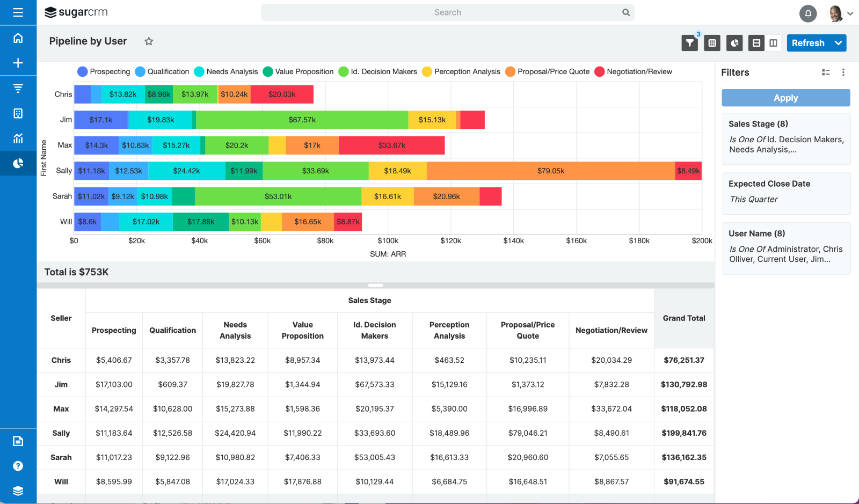Open the Accounts building icon in sidebar
Screen dimensions: 859x504
click(18, 113)
